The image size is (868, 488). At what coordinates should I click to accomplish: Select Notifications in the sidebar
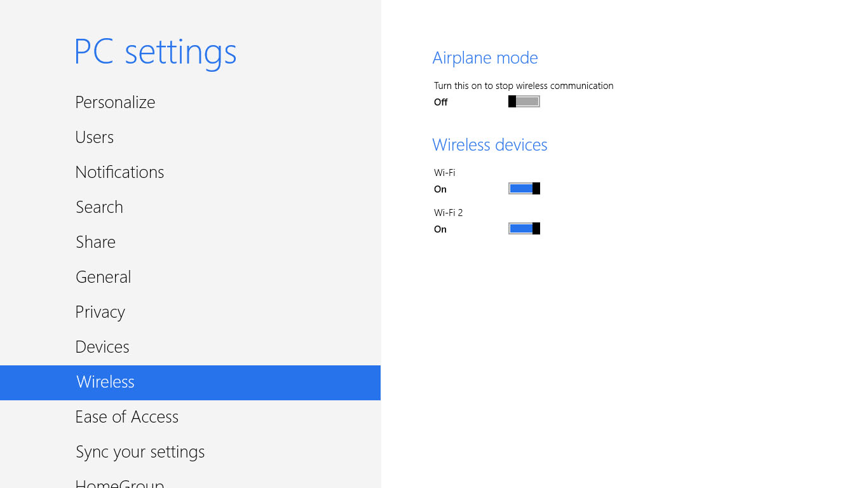click(x=119, y=172)
